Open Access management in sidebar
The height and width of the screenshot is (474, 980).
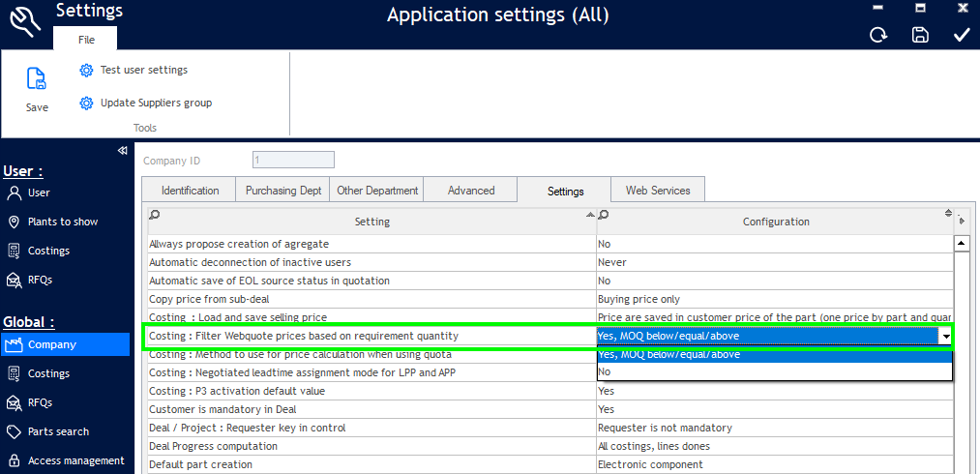[75, 460]
